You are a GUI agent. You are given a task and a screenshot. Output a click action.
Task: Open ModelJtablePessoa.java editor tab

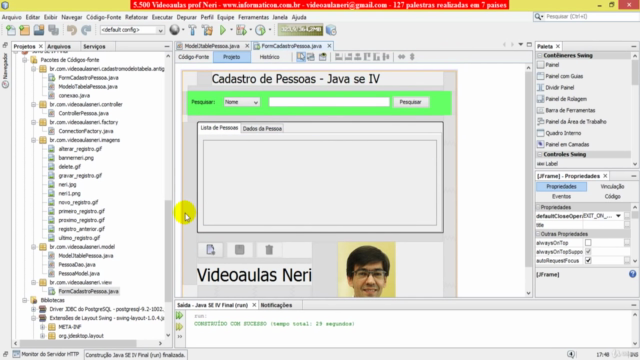click(211, 46)
